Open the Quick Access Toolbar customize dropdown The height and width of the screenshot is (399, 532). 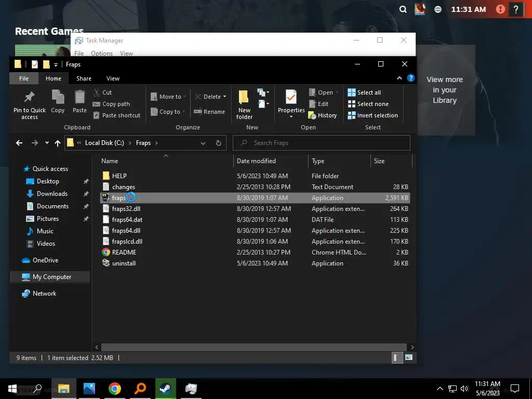(x=56, y=64)
